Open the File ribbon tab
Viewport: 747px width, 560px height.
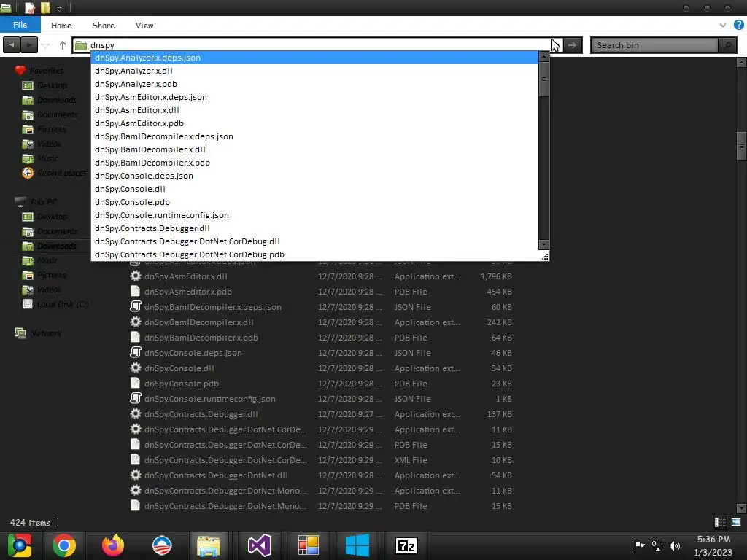pos(20,25)
